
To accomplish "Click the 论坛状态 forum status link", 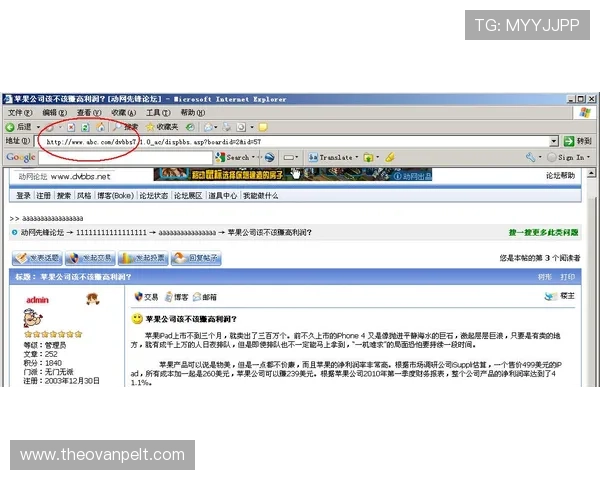I will click(x=153, y=196).
